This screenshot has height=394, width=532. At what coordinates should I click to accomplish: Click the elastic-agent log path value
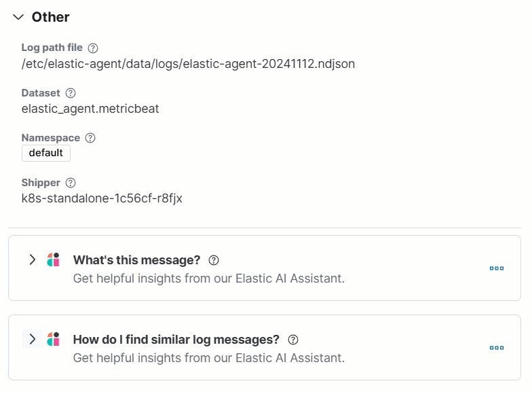pos(188,64)
